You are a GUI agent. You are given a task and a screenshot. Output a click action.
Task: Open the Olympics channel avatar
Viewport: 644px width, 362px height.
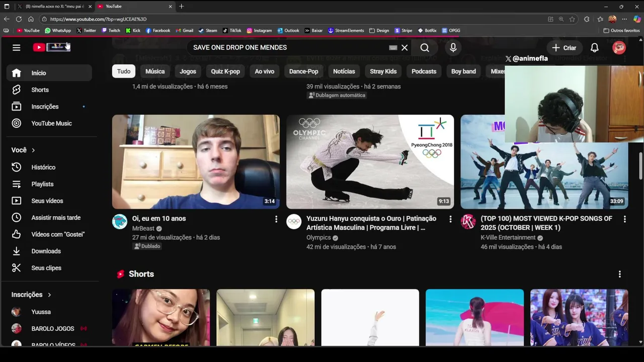[294, 222]
